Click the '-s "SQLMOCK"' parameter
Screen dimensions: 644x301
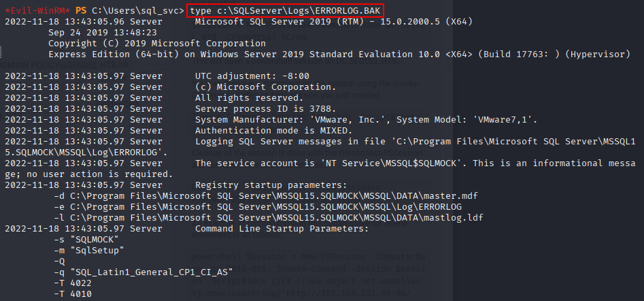[86, 239]
